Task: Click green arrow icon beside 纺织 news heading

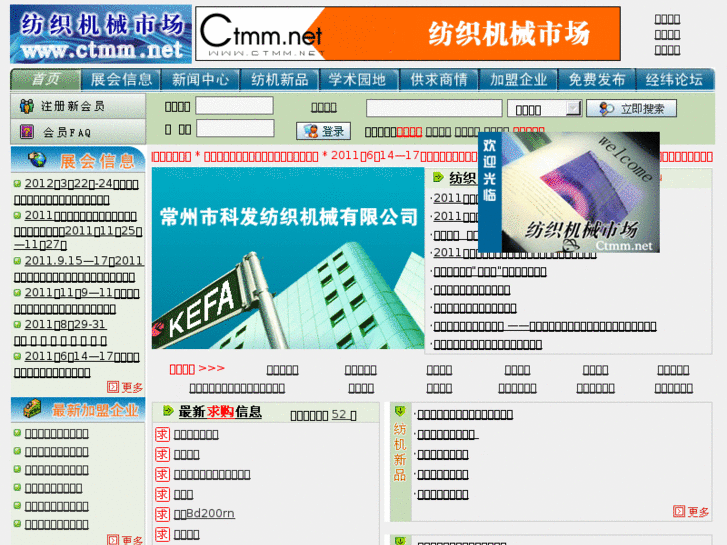Action: 438,177
